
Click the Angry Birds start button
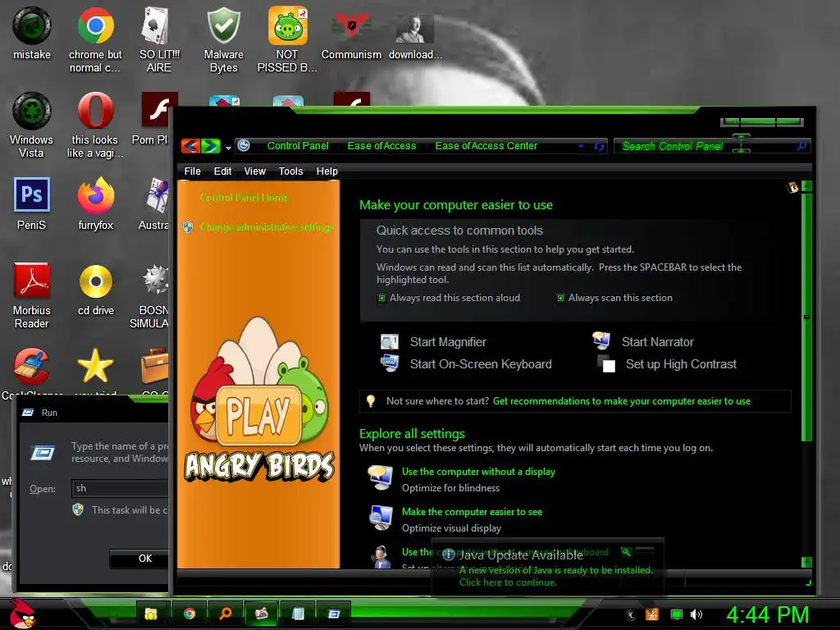[x=22, y=614]
